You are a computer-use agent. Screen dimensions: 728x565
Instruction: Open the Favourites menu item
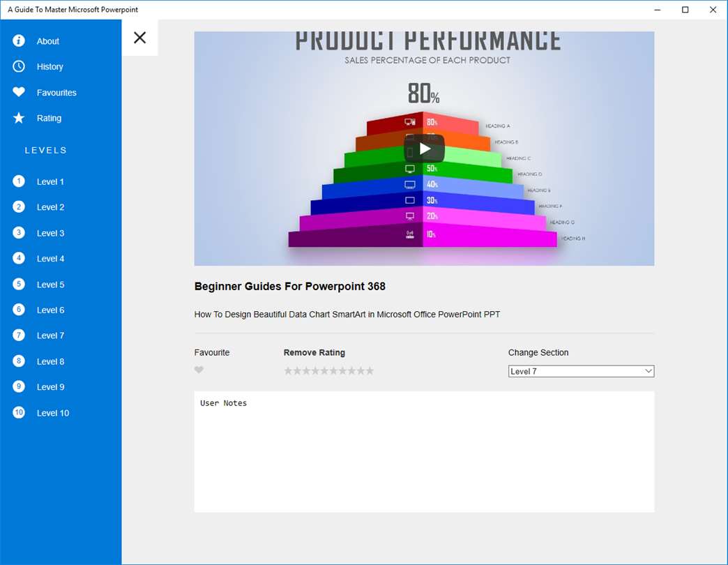(x=56, y=93)
